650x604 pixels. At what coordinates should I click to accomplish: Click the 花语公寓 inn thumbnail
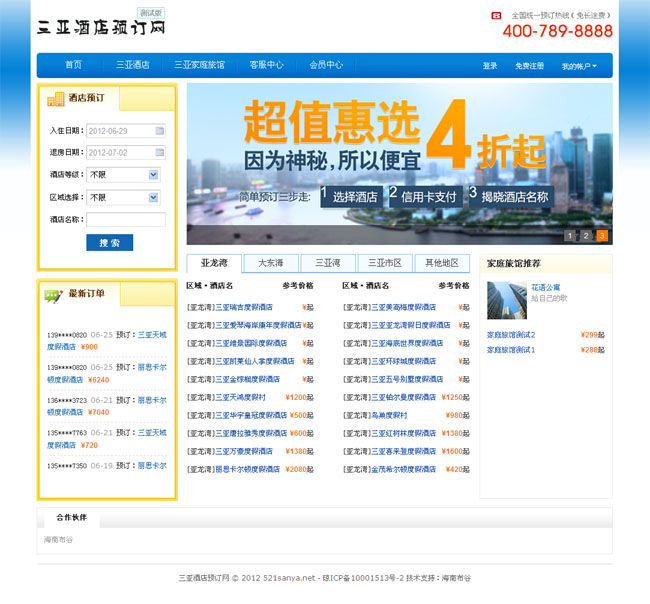(x=500, y=300)
